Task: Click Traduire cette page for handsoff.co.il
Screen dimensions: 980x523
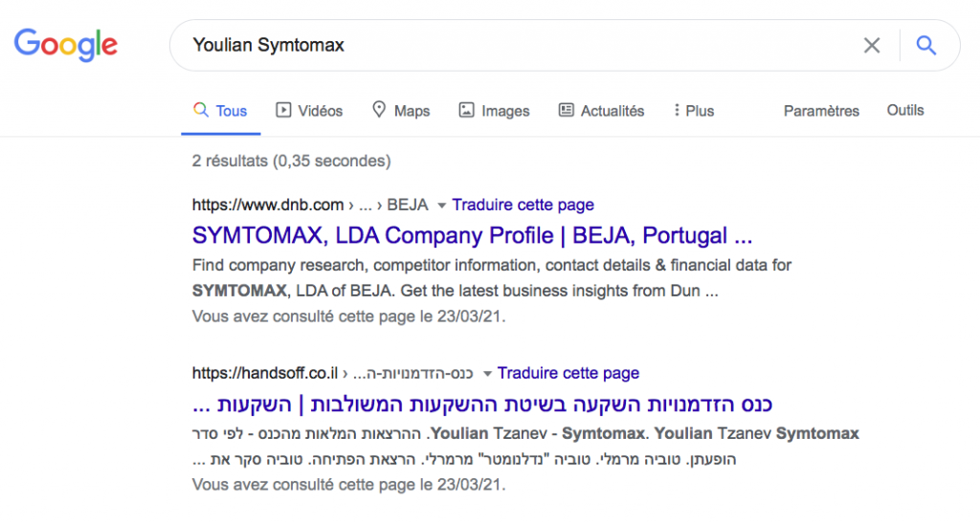Action: tap(568, 373)
